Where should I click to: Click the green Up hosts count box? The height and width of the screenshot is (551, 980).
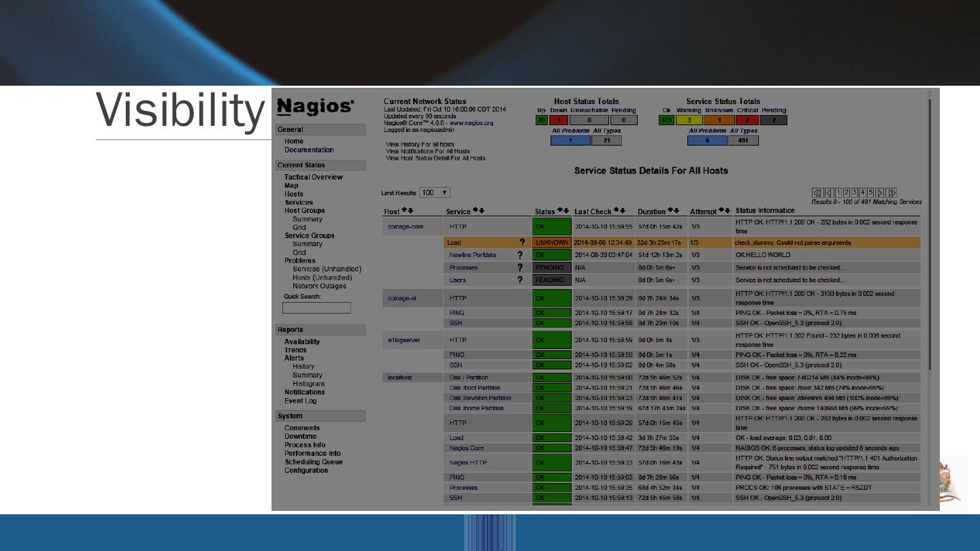[x=542, y=120]
